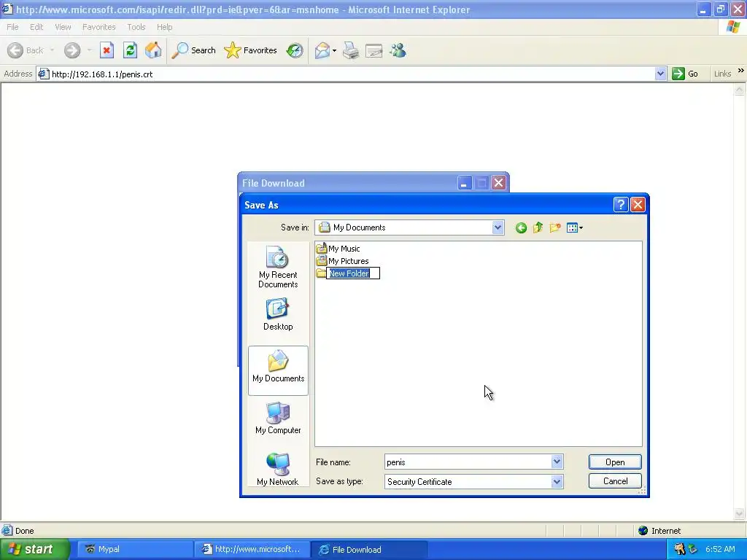Image resolution: width=747 pixels, height=560 pixels.
Task: Open the Forward button history dropdown
Action: 90,50
